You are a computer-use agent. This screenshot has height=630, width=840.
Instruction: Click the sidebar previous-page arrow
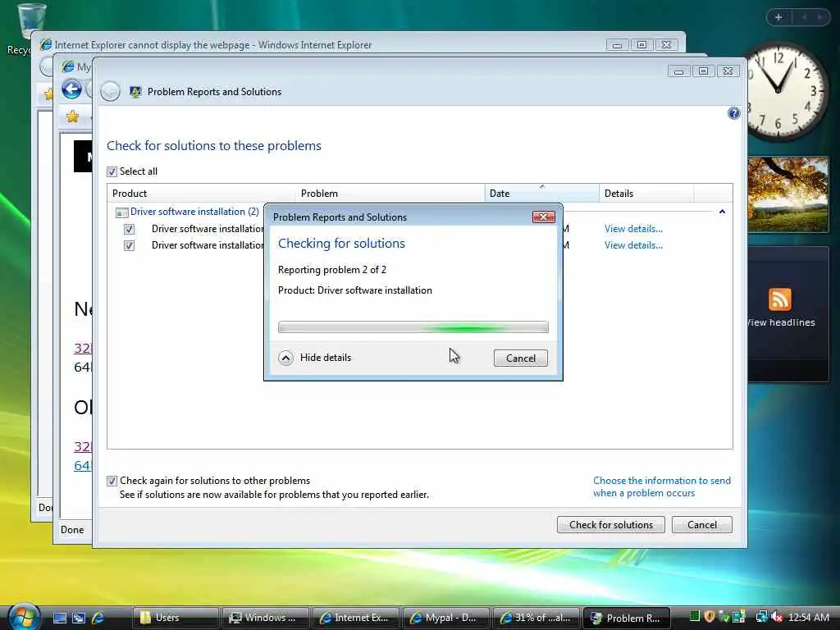click(804, 17)
